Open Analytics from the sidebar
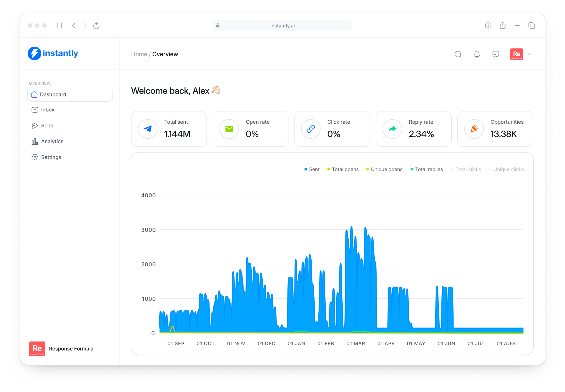 (x=52, y=141)
